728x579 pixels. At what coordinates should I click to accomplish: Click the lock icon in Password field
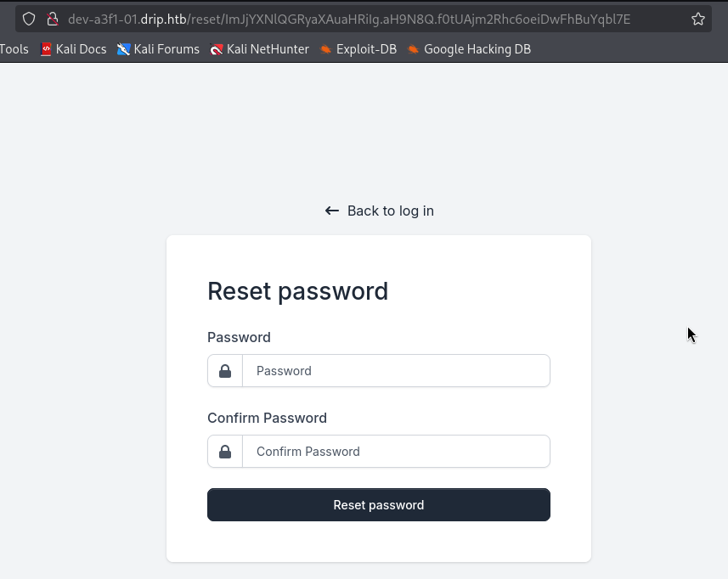pyautogui.click(x=225, y=371)
